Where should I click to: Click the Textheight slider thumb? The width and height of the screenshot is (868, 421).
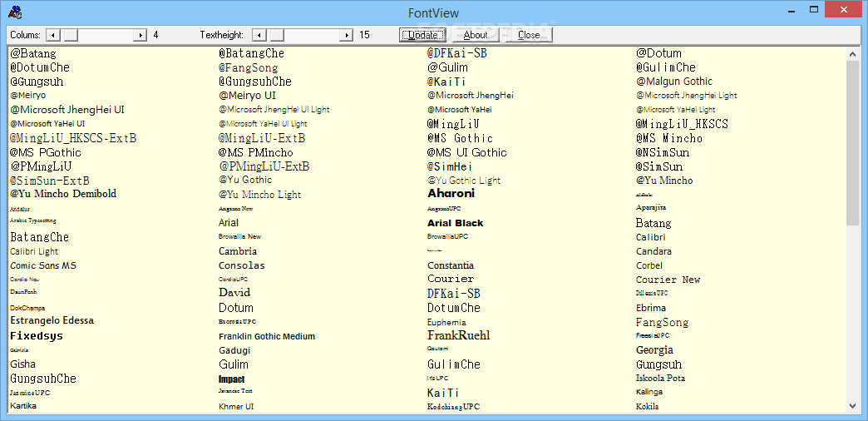(277, 35)
